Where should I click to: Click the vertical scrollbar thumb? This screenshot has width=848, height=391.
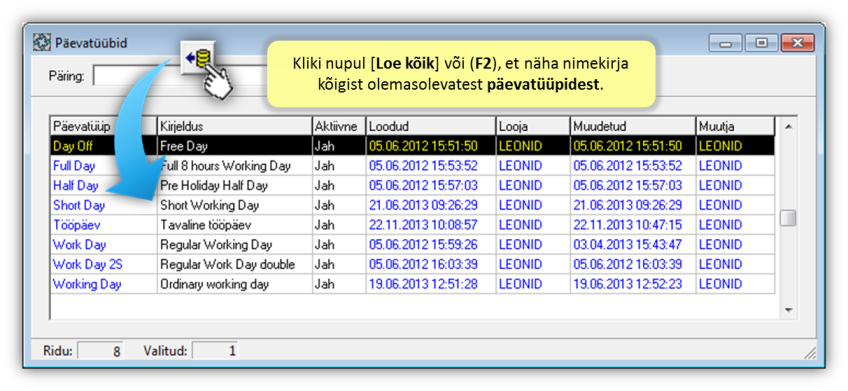click(x=789, y=218)
